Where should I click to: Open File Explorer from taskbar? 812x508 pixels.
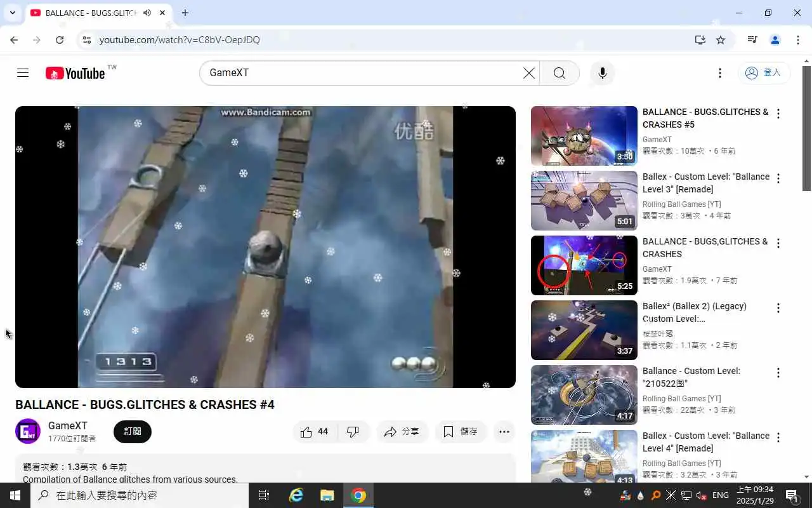point(327,495)
